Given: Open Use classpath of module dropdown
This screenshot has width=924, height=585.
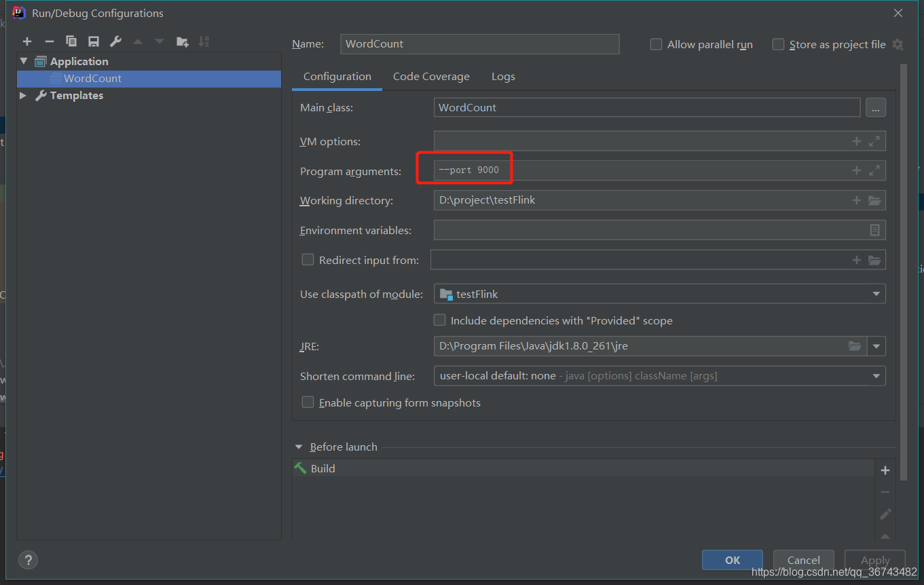Looking at the screenshot, I should [659, 294].
